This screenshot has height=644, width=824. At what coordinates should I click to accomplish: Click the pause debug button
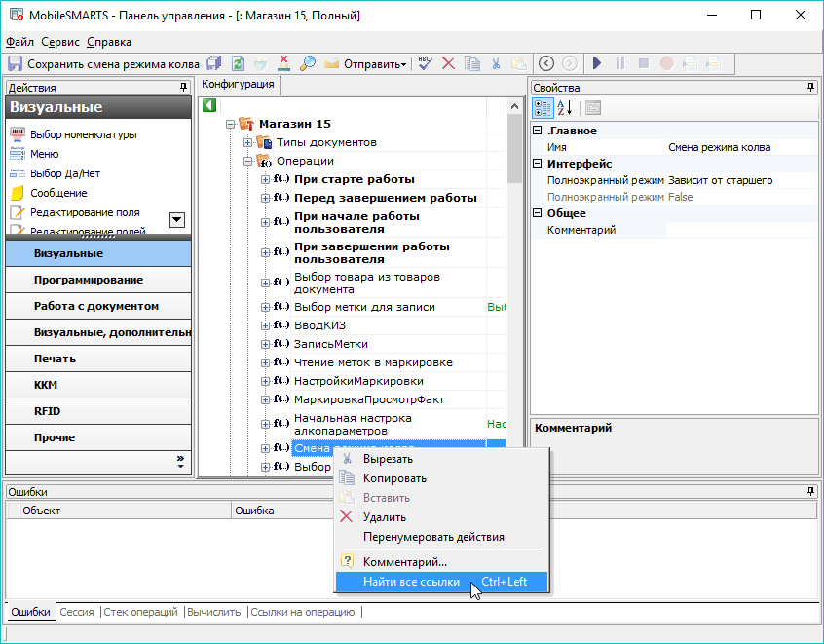click(x=620, y=63)
